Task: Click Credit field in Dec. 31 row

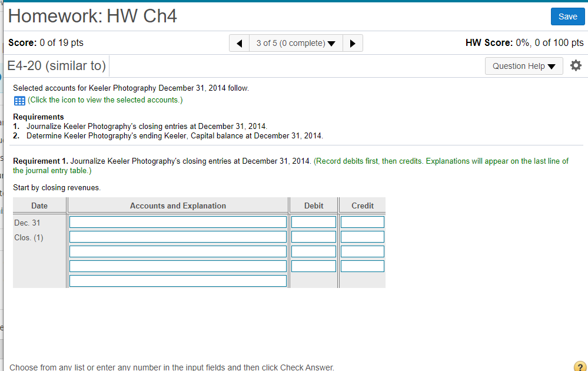Action: (x=362, y=222)
